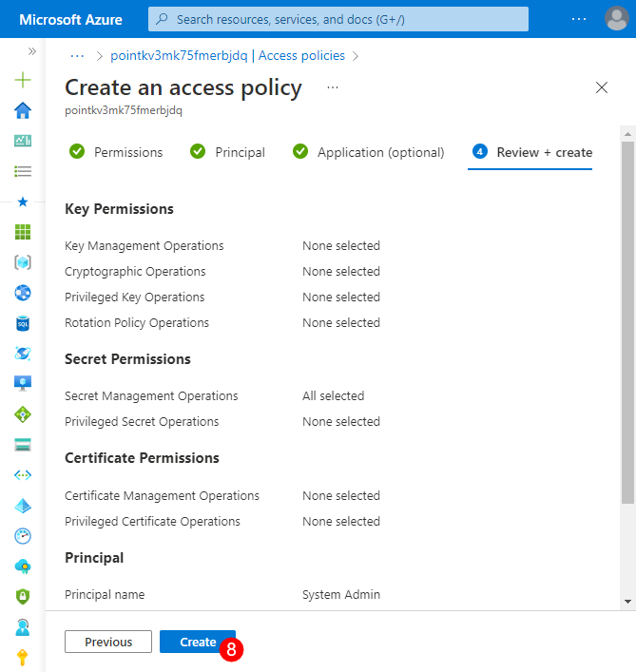The image size is (636, 672).
Task: Open Virtual networks arrows icon
Action: 23,475
